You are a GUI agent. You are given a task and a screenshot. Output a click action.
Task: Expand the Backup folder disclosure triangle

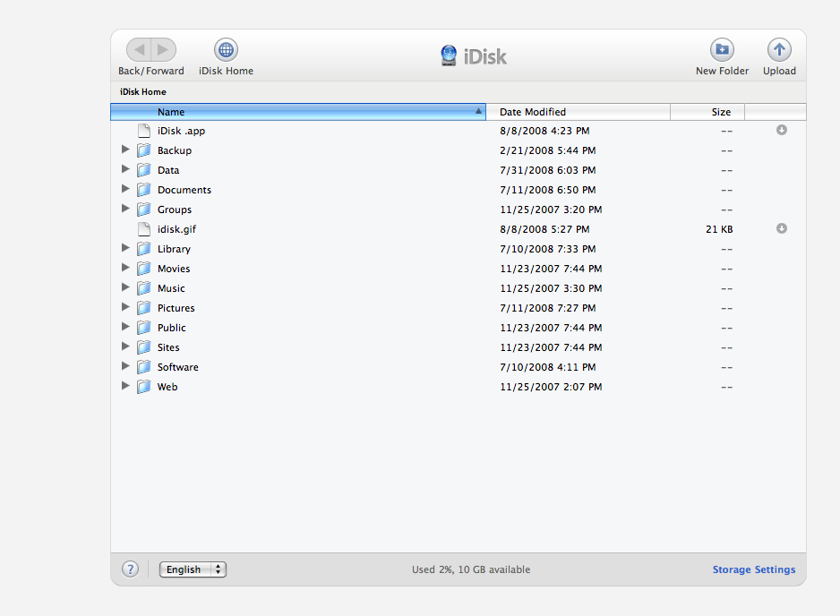click(125, 150)
